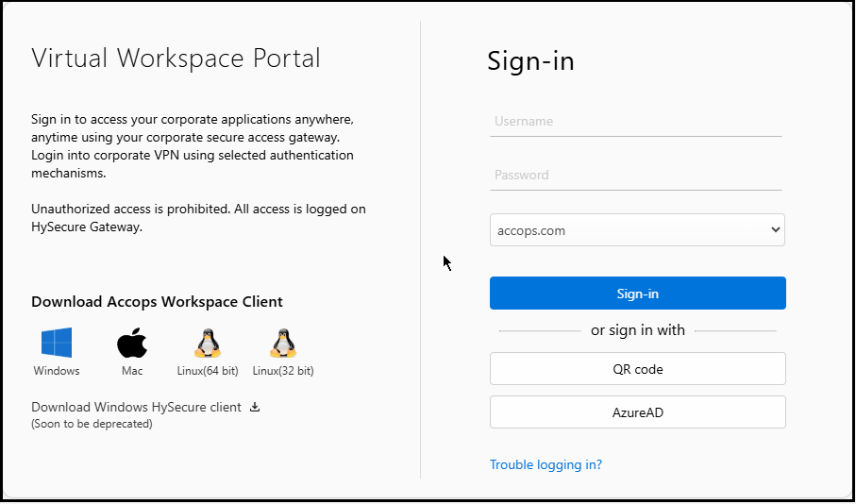Image resolution: width=856 pixels, height=504 pixels.
Task: Click the "Download Accops Workspace Client" heading
Action: (157, 302)
